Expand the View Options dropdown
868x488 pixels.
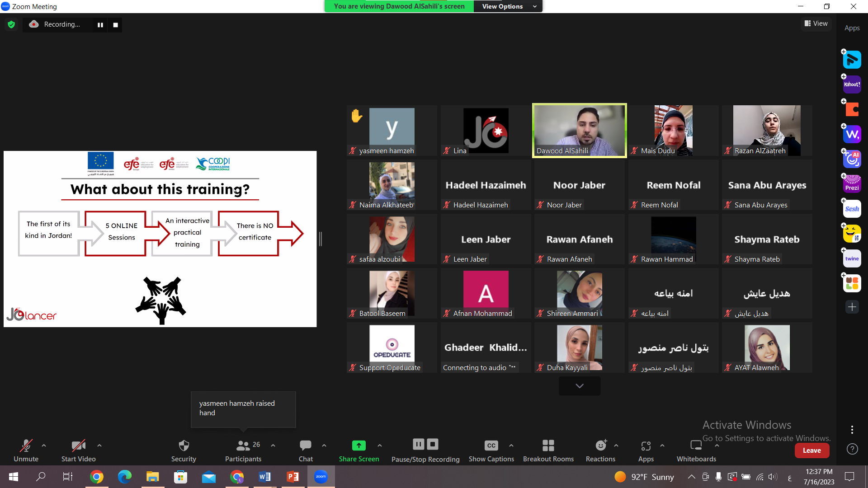click(x=509, y=6)
